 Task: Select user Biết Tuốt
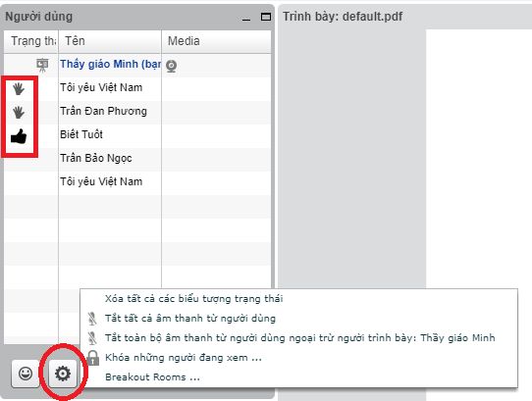pyautogui.click(x=81, y=134)
